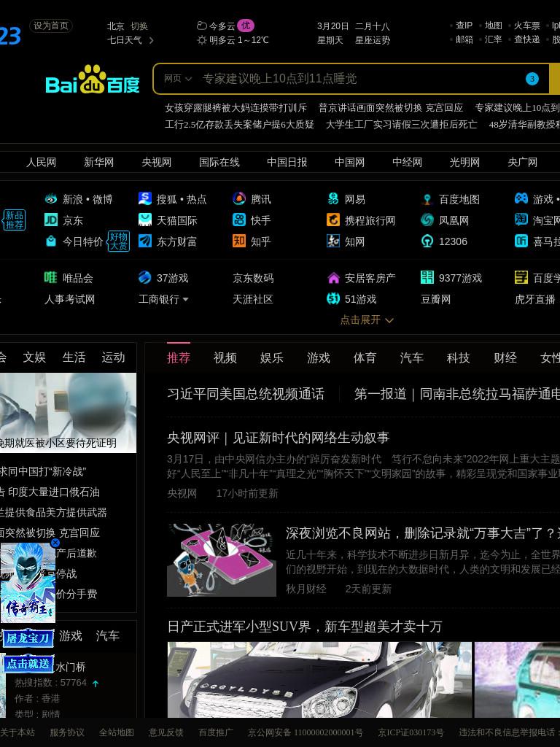Open the 娱乐 tab

tap(272, 357)
